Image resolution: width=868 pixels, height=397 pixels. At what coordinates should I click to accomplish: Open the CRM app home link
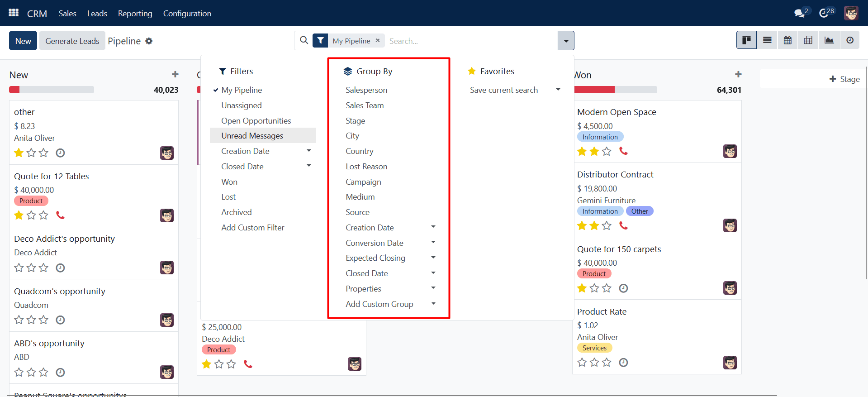[37, 14]
